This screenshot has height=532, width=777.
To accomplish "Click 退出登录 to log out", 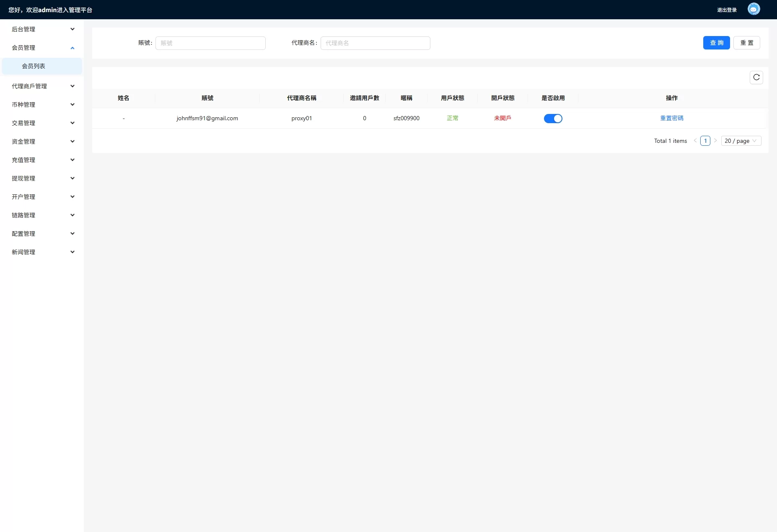I will pos(727,10).
